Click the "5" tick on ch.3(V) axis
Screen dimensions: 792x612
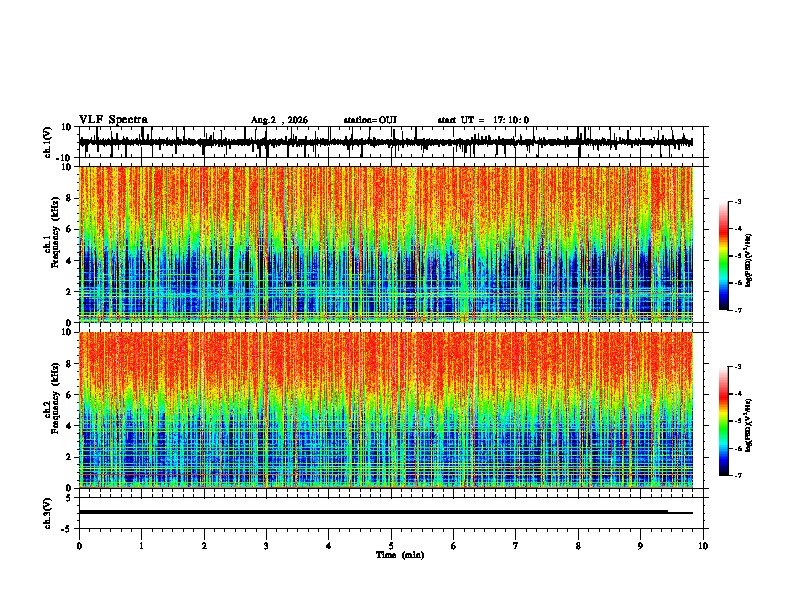[x=69, y=498]
